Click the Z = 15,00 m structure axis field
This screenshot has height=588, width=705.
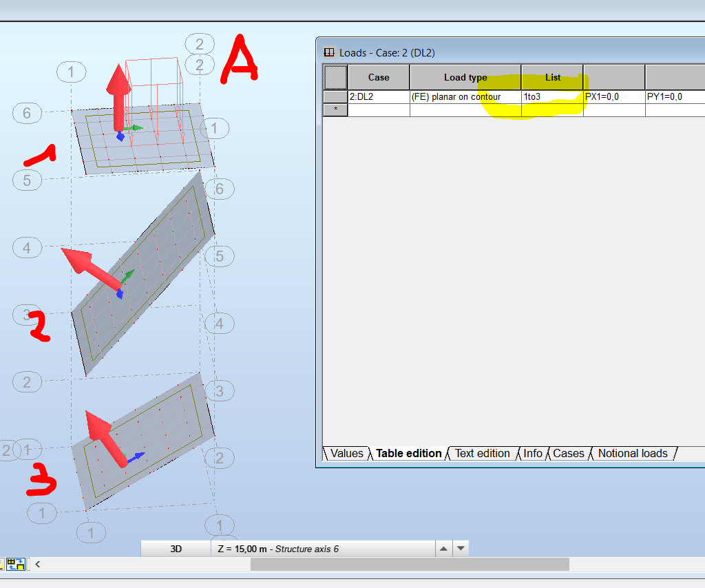click(323, 549)
